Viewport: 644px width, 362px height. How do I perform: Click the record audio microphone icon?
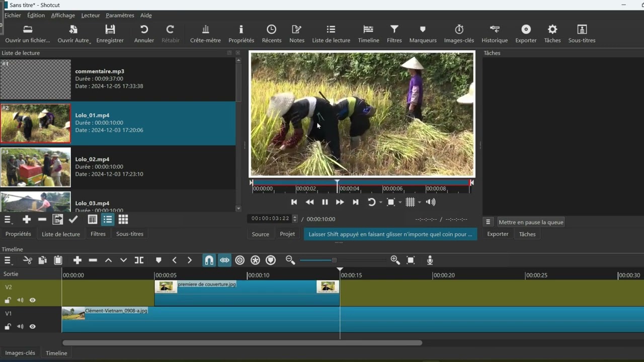(430, 260)
